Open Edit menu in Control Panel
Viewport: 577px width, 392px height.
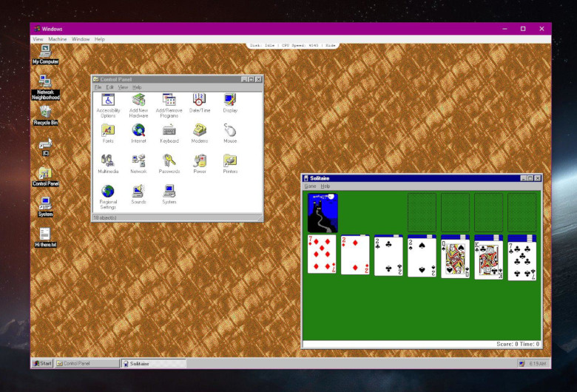pos(109,87)
